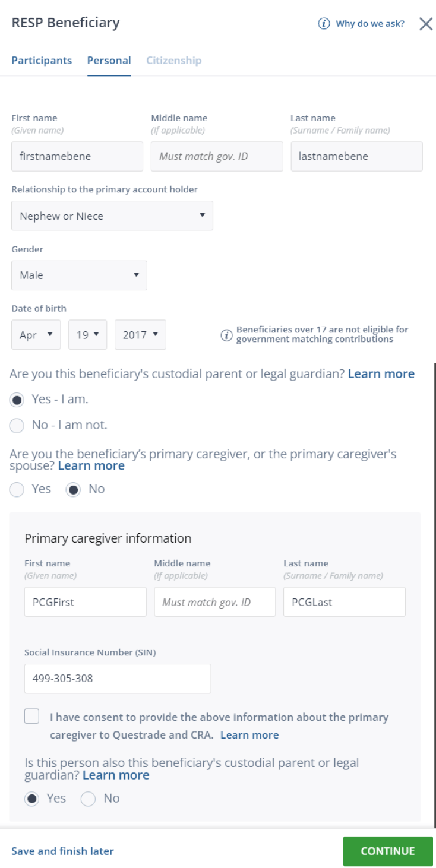The image size is (436, 868).
Task: Open the Relationship to primary account holder dropdown
Action: pos(112,216)
